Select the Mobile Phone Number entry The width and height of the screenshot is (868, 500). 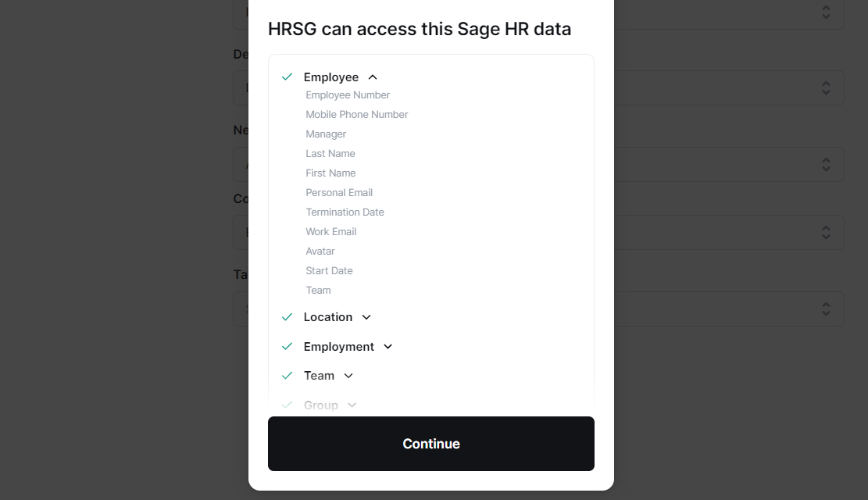(x=357, y=115)
